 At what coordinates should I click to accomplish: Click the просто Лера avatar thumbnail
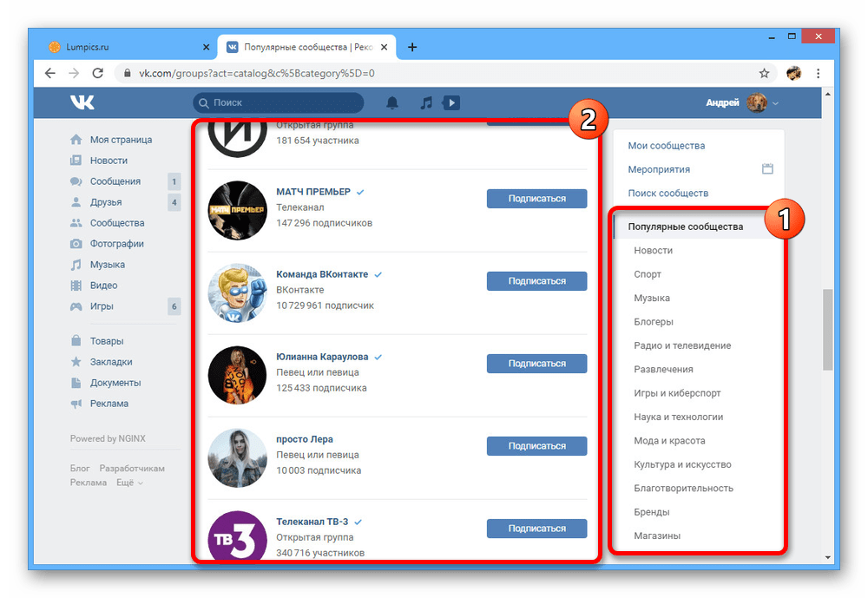[237, 458]
